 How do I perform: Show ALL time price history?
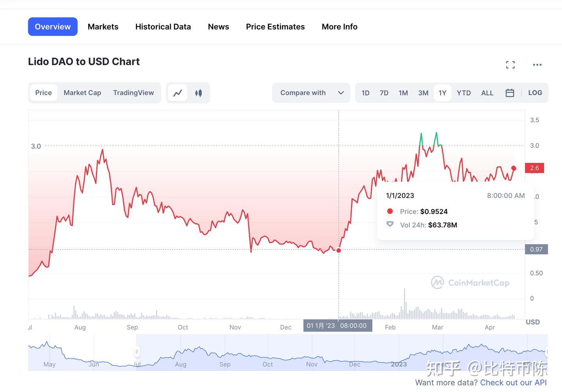[487, 93]
